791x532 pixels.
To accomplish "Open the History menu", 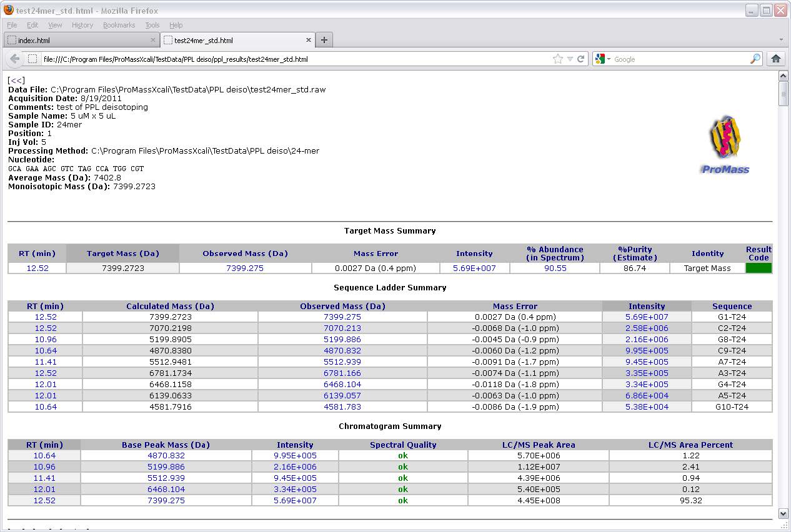I will click(82, 25).
